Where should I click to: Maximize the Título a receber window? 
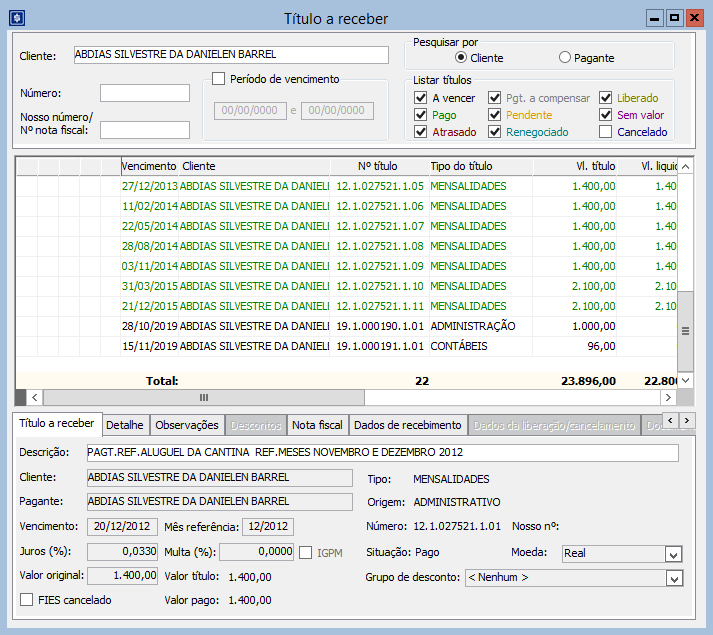[674, 18]
